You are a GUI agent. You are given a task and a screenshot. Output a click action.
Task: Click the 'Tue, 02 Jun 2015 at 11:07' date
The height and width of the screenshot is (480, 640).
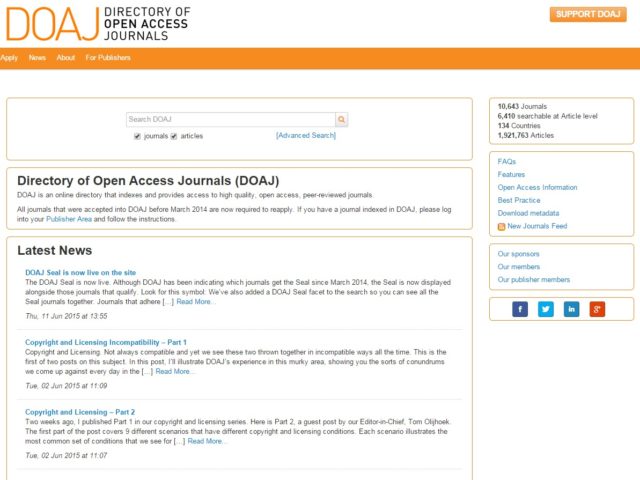(66, 456)
